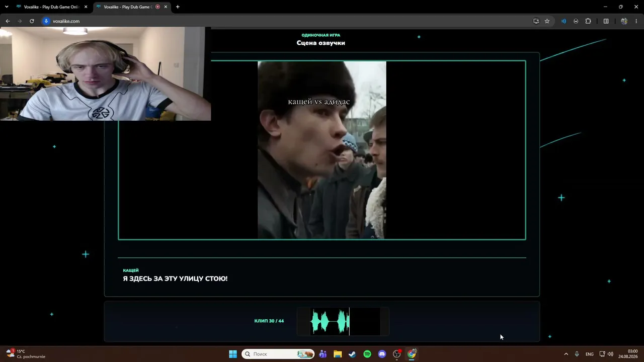Screen dimensions: 644x362
Task: Switch the ENG keyboard language
Action: coord(590,354)
